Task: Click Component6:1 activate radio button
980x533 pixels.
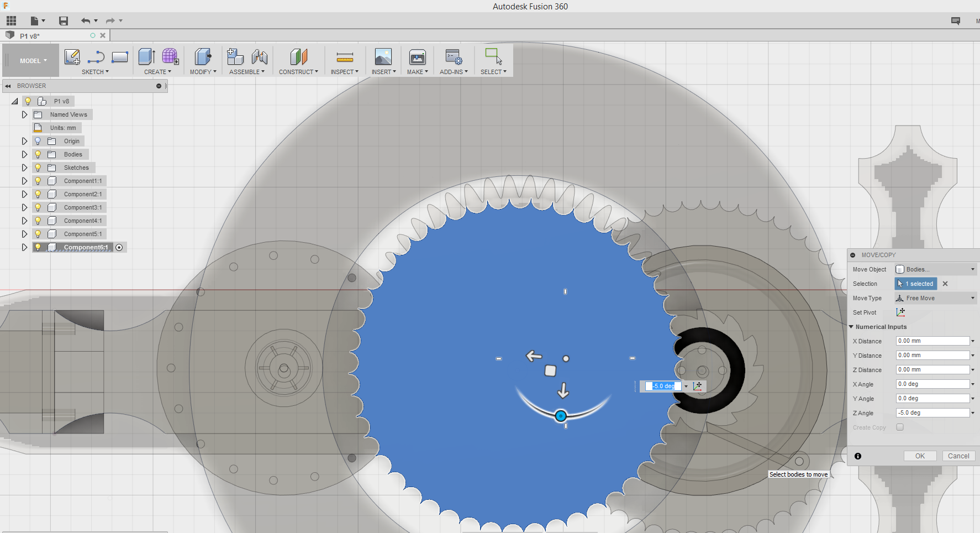Action: (x=119, y=248)
